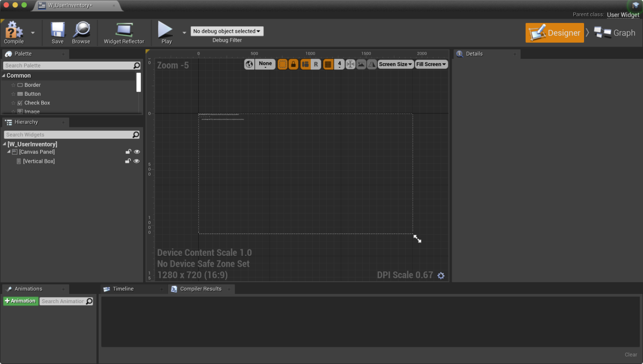Open the debug object selection dropdown
Viewport: 643px width, 364px height.
tap(227, 32)
